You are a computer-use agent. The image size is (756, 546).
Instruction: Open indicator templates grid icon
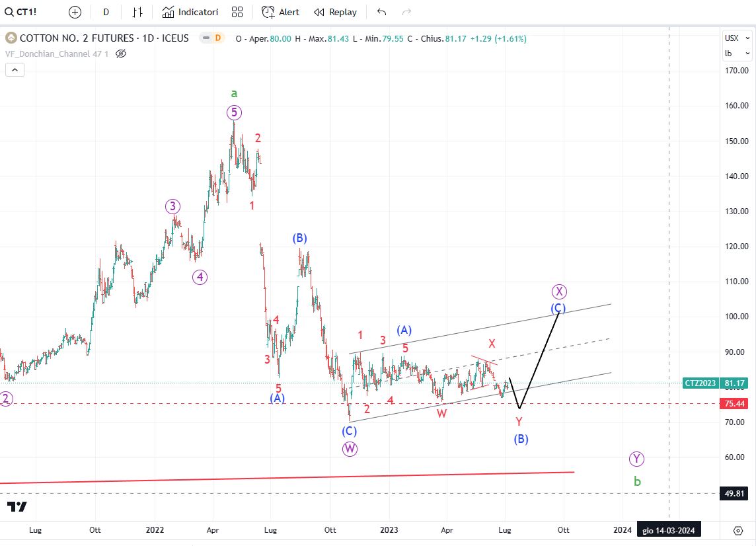pyautogui.click(x=237, y=12)
